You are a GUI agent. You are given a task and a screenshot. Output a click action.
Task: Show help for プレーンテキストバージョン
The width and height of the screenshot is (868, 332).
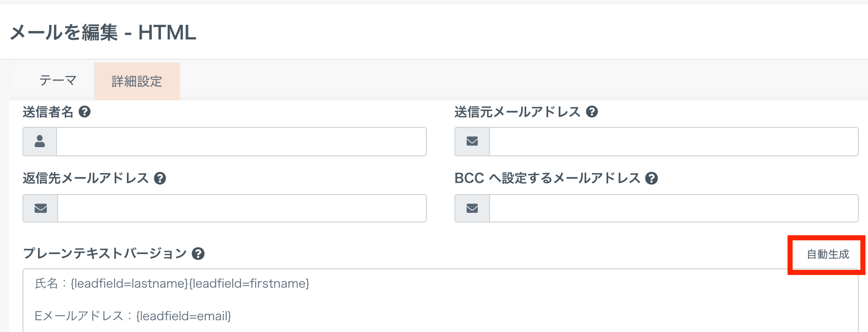click(198, 254)
